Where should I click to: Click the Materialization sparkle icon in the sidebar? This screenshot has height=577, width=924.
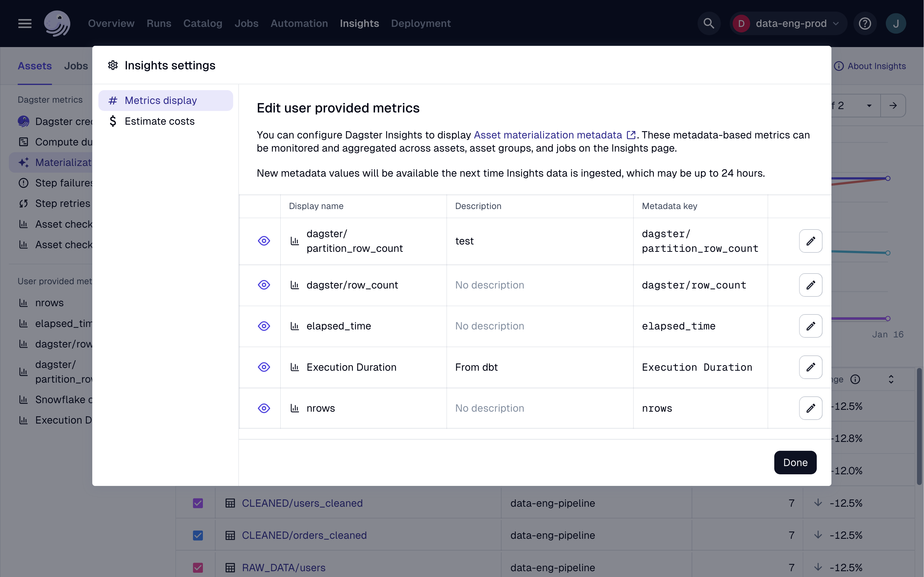click(23, 162)
